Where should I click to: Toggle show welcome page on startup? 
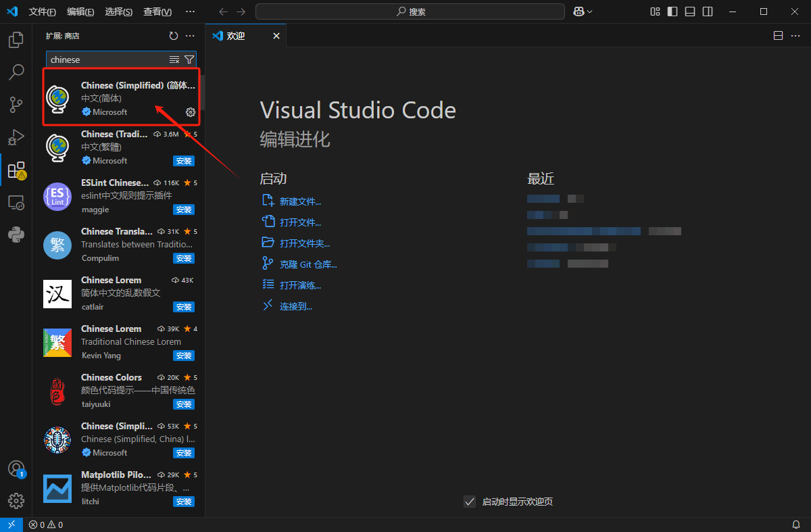[x=470, y=502]
